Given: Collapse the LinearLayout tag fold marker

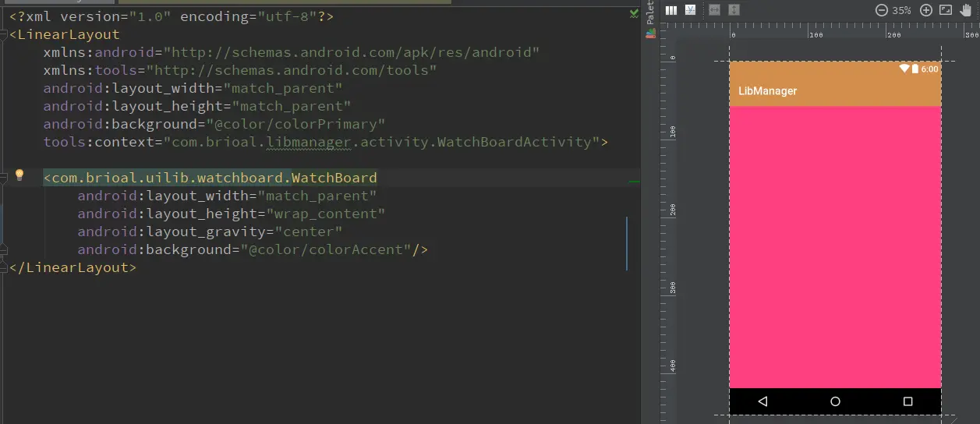Looking at the screenshot, I should [x=3, y=34].
